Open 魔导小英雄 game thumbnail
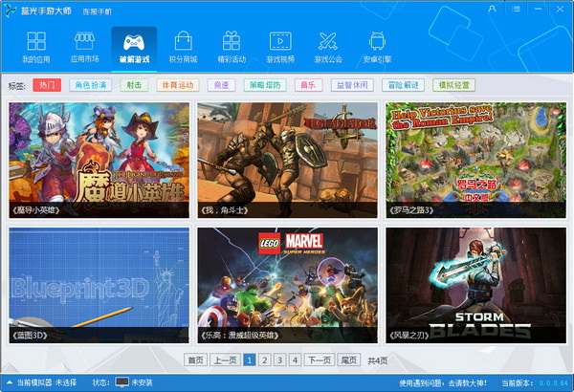Image resolution: width=574 pixels, height=392 pixels. pos(99,160)
